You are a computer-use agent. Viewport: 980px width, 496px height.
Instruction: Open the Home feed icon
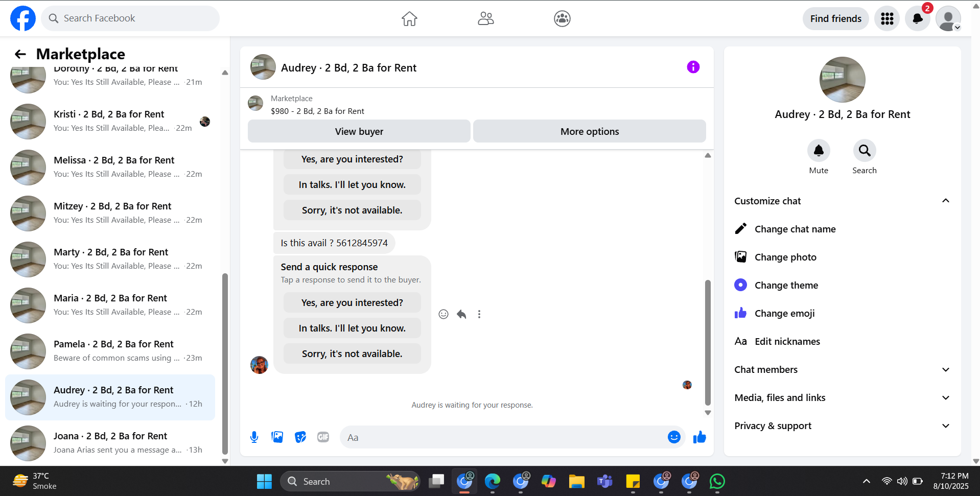coord(409,18)
